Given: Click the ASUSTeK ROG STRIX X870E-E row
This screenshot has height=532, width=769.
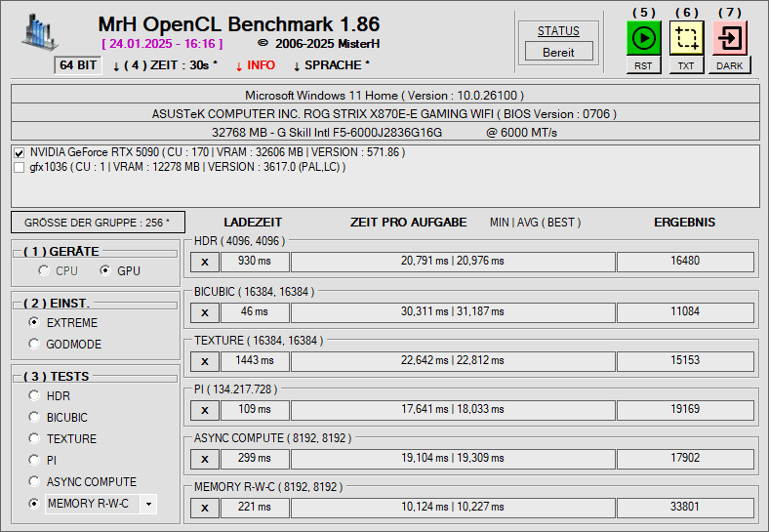Looking at the screenshot, I should [x=385, y=113].
